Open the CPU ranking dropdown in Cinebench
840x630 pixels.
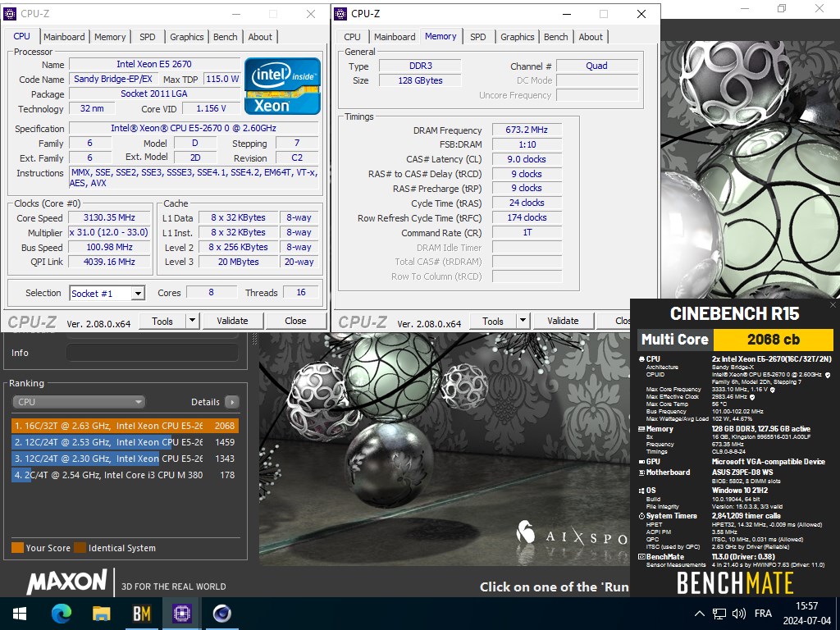(x=79, y=402)
